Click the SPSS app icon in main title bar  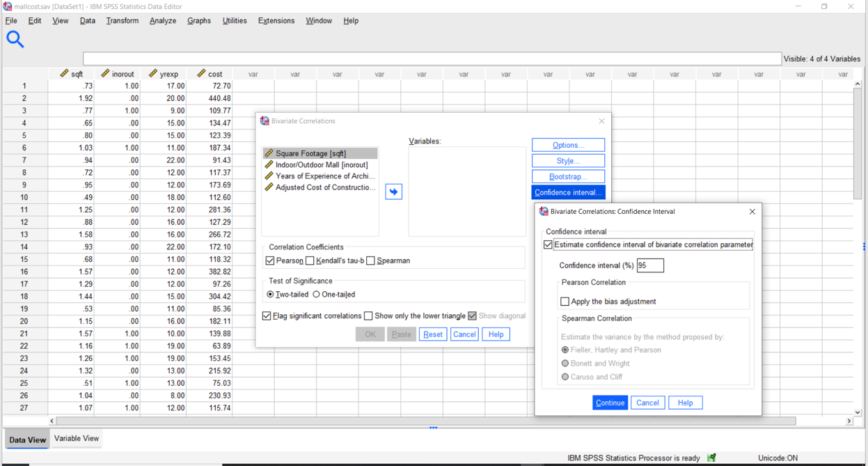7,6
